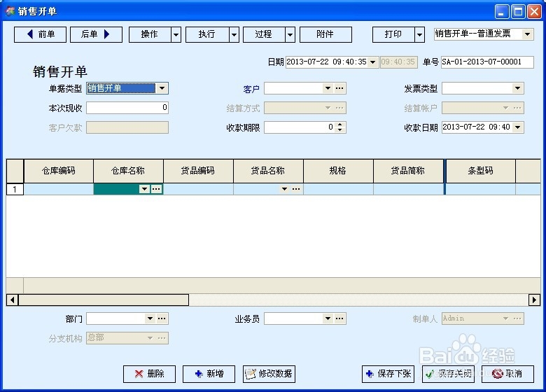This screenshot has width=546, height=392.
Task: Open the 操作 menu button
Action: coord(150,34)
